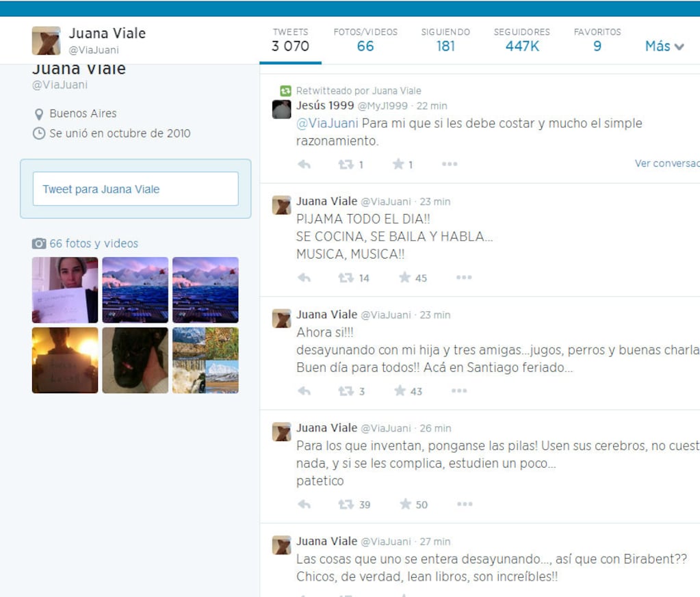Click the camera icon beside 66 fotos
The width and height of the screenshot is (700, 597).
(39, 243)
